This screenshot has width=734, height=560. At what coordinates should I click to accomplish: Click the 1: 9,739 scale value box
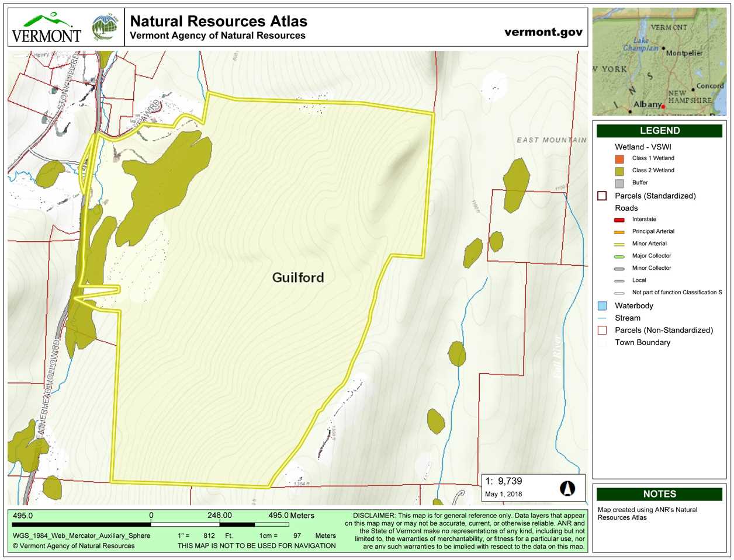click(534, 488)
